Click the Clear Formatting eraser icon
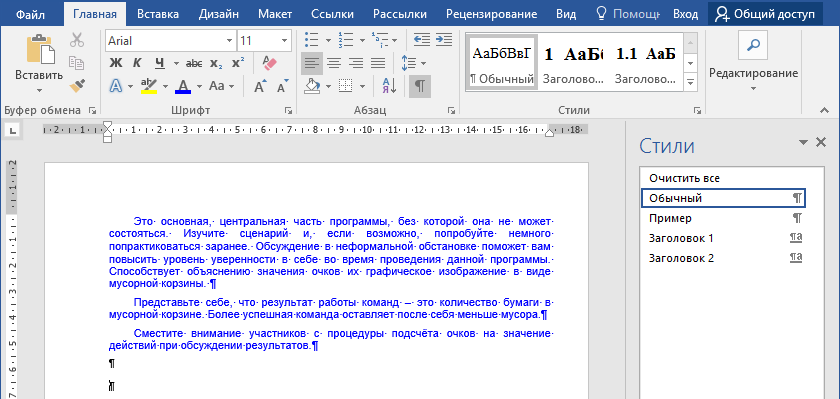Viewport: 840px width, 399px height. click(269, 63)
